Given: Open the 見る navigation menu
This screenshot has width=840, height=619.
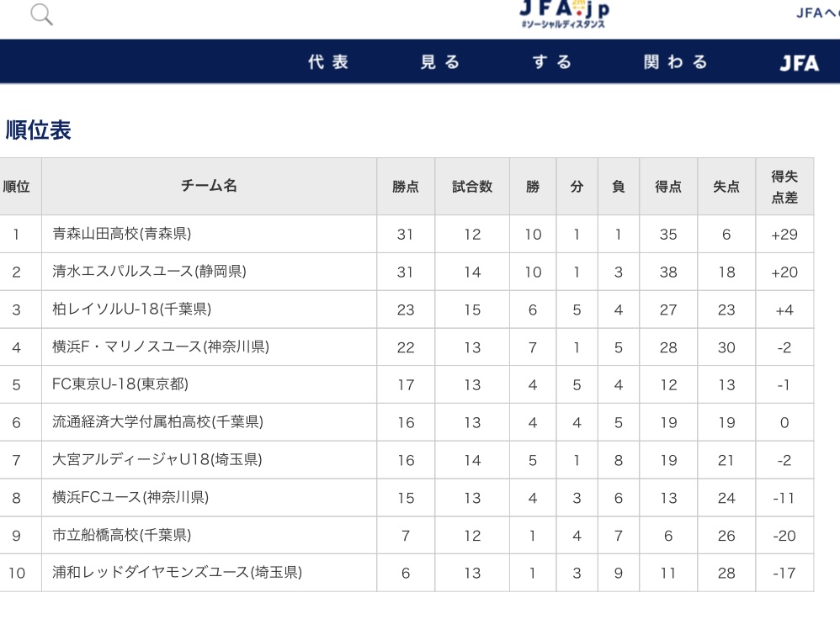Looking at the screenshot, I should click(x=440, y=62).
